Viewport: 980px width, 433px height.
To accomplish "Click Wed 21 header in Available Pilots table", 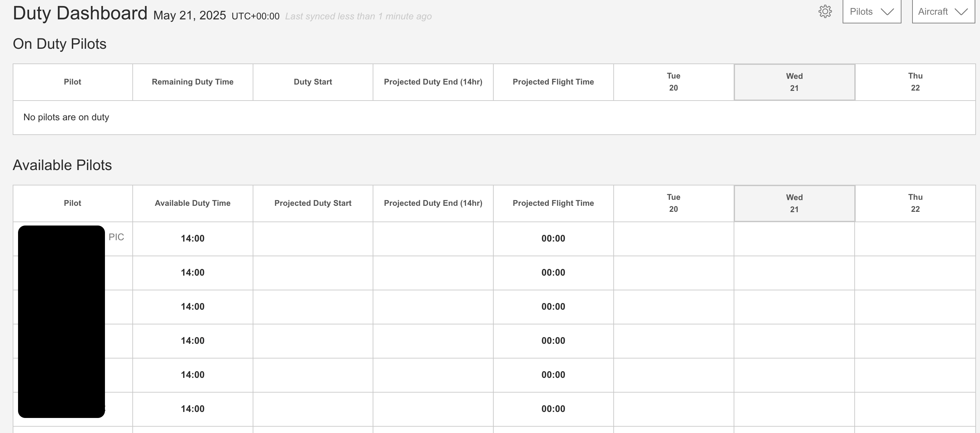I will pyautogui.click(x=794, y=203).
